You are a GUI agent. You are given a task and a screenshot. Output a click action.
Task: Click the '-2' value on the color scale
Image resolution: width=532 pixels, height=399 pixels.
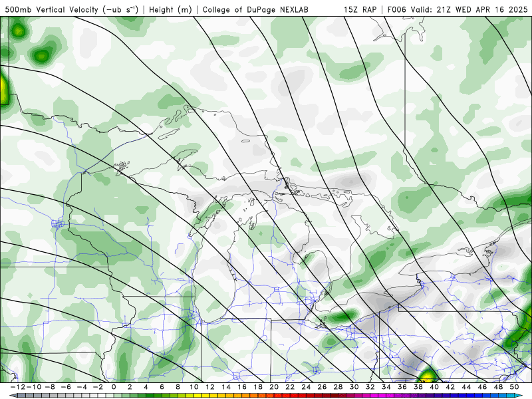click(x=98, y=387)
